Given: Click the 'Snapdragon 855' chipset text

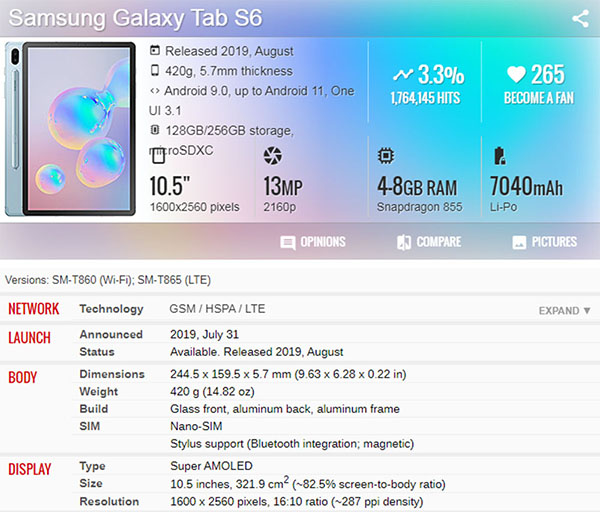Looking at the screenshot, I should click(x=419, y=207).
